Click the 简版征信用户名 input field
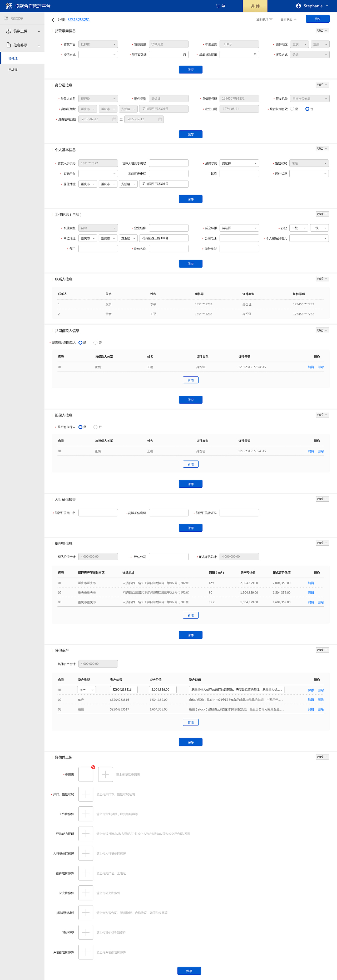The height and width of the screenshot is (980, 337). click(x=98, y=513)
